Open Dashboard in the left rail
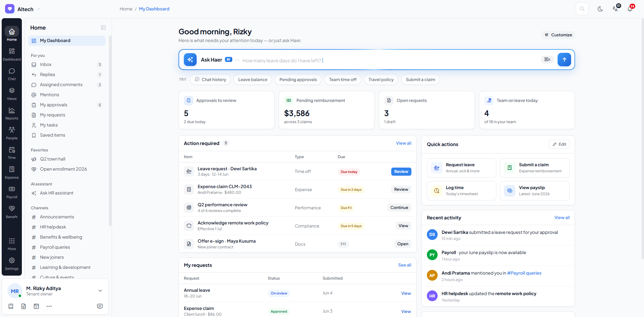Image resolution: width=644 pixels, height=317 pixels. point(12,54)
